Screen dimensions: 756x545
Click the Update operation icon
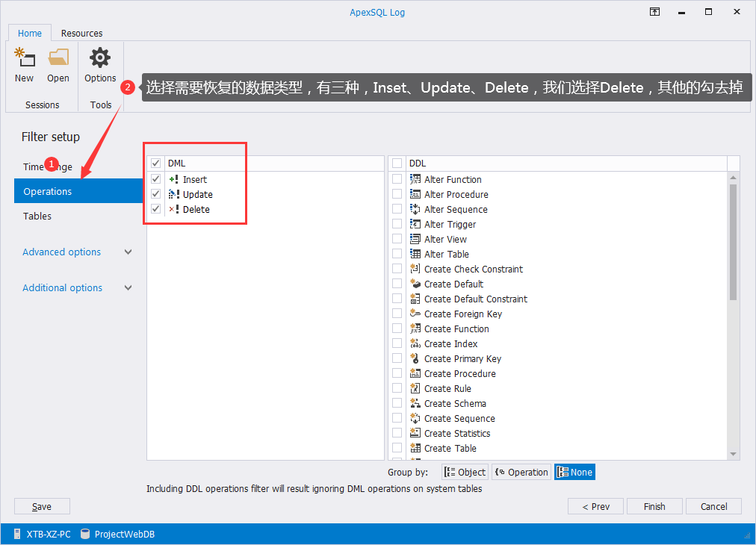pyautogui.click(x=174, y=194)
